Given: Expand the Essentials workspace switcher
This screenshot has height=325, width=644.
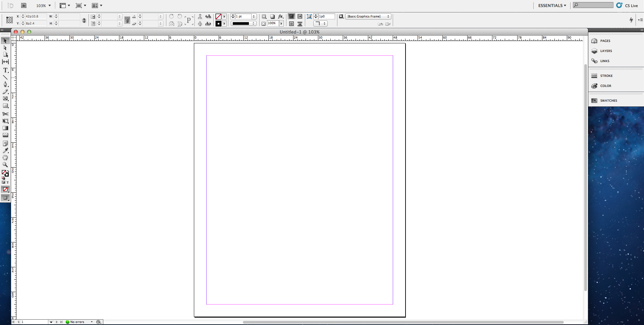Looking at the screenshot, I should [x=552, y=5].
